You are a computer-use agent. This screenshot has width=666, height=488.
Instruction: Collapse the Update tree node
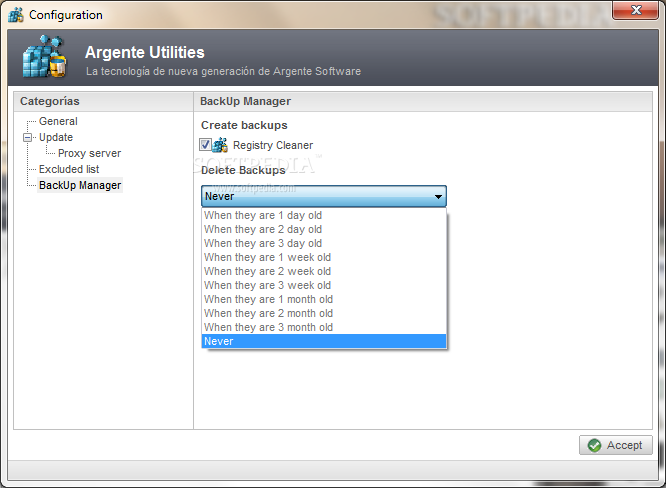28,138
